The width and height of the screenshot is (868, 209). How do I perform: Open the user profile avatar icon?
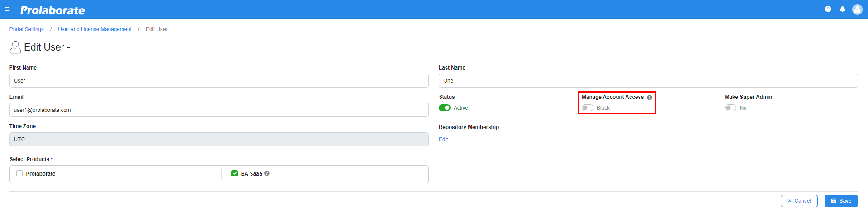857,9
